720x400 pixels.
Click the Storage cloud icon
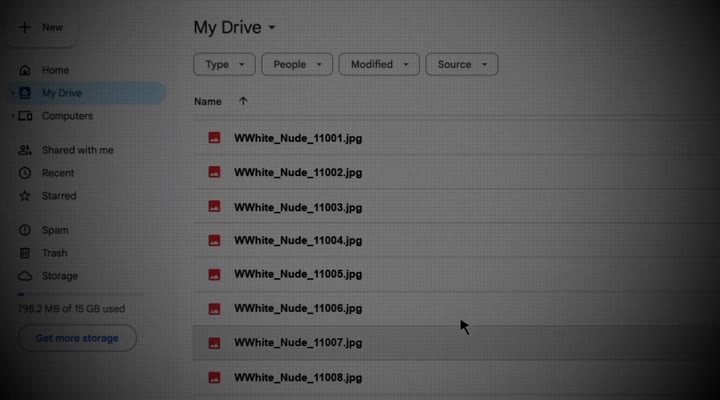tap(25, 276)
